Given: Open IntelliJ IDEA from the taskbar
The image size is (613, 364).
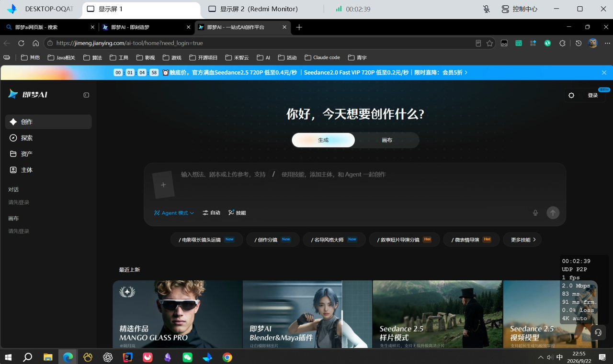Looking at the screenshot, I should [x=127, y=357].
